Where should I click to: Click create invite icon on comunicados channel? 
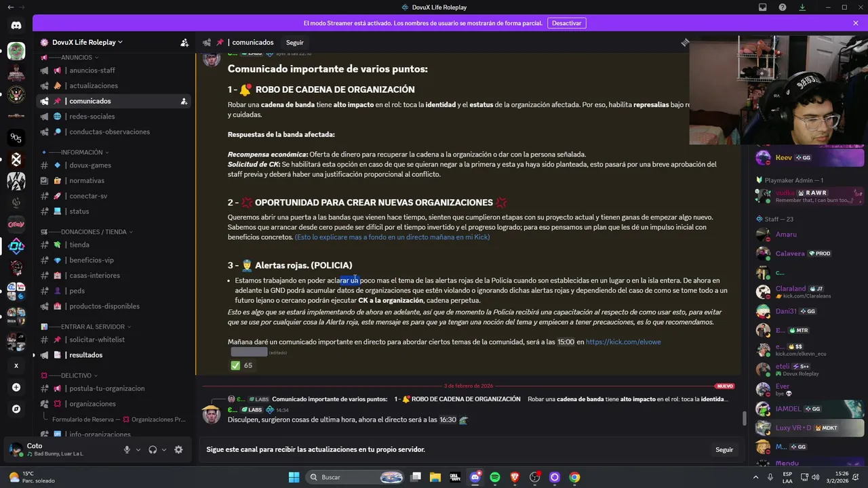click(x=184, y=101)
